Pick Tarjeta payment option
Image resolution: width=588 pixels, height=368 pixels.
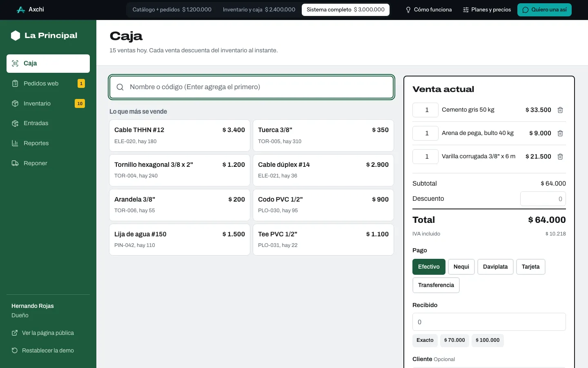coord(530,267)
